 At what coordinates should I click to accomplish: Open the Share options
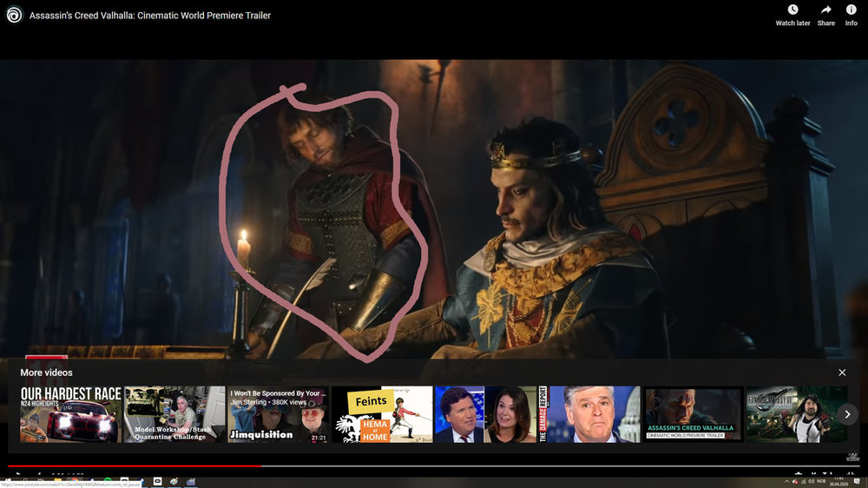(x=826, y=15)
